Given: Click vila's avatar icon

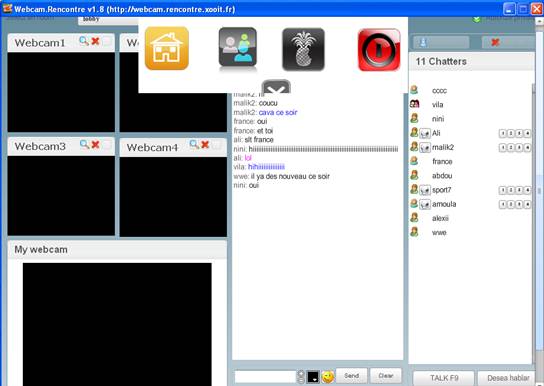Looking at the screenshot, I should pyautogui.click(x=415, y=104).
